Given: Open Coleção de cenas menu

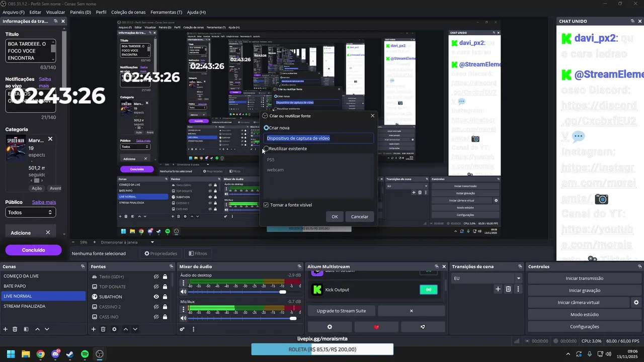Looking at the screenshot, I should coord(129,12).
